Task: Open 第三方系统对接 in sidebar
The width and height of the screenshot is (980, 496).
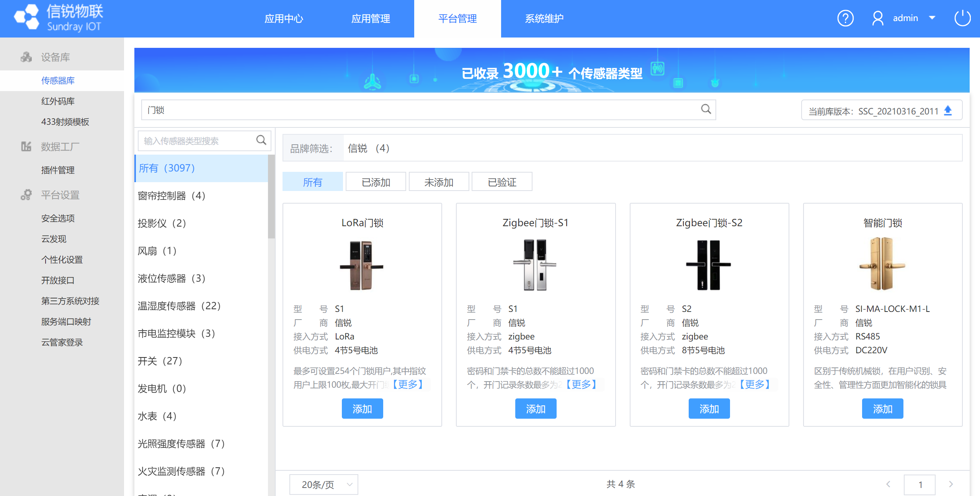Action: tap(70, 301)
